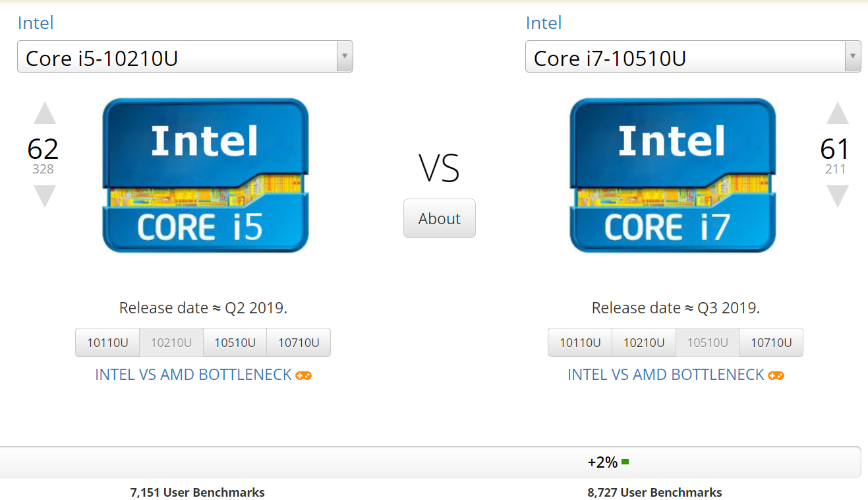The height and width of the screenshot is (500, 868).
Task: Click the right score 61
Action: [835, 149]
